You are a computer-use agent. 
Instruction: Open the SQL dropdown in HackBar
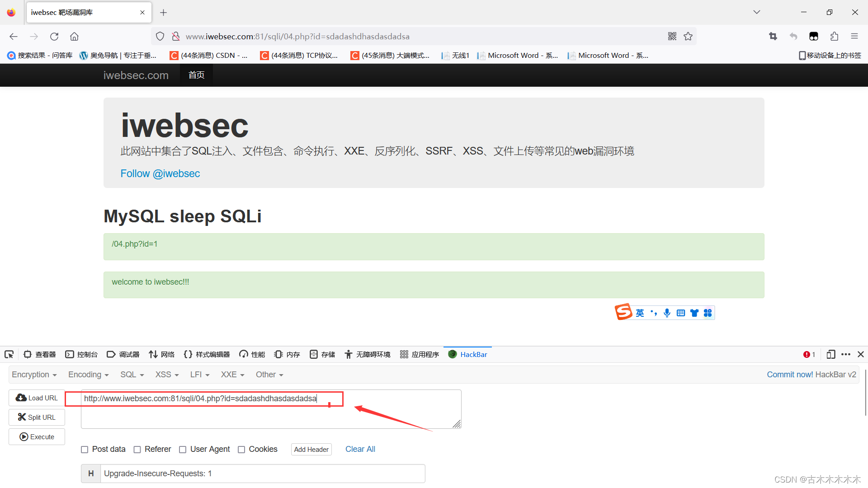131,375
